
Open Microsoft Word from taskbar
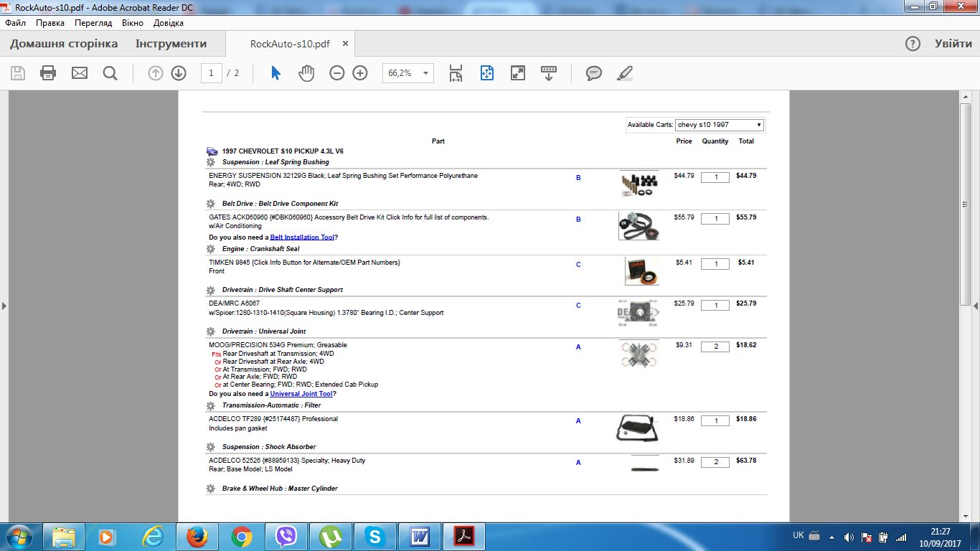click(x=420, y=537)
